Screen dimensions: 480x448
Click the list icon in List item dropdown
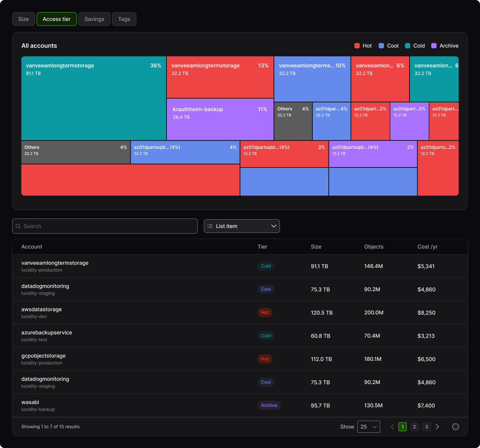click(210, 226)
